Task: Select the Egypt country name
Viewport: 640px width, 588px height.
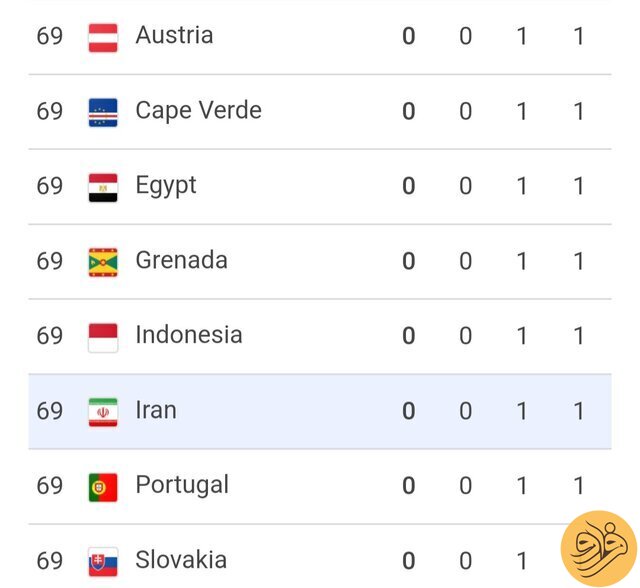Action: point(166,186)
